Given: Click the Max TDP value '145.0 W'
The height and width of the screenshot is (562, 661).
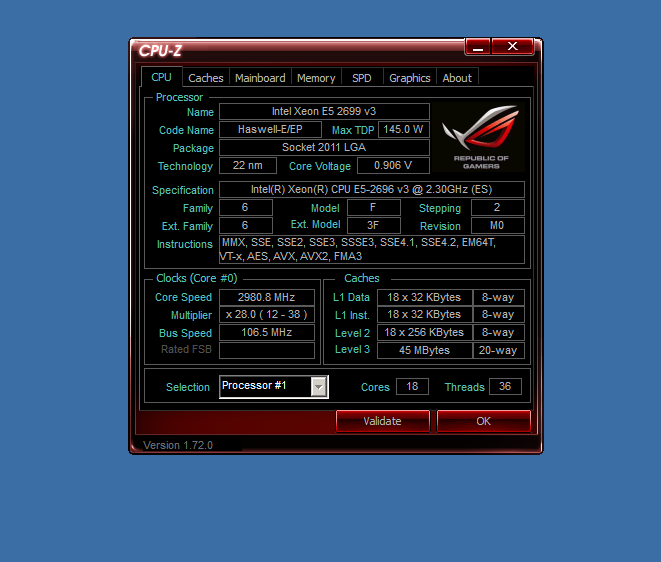Looking at the screenshot, I should click(403, 129).
